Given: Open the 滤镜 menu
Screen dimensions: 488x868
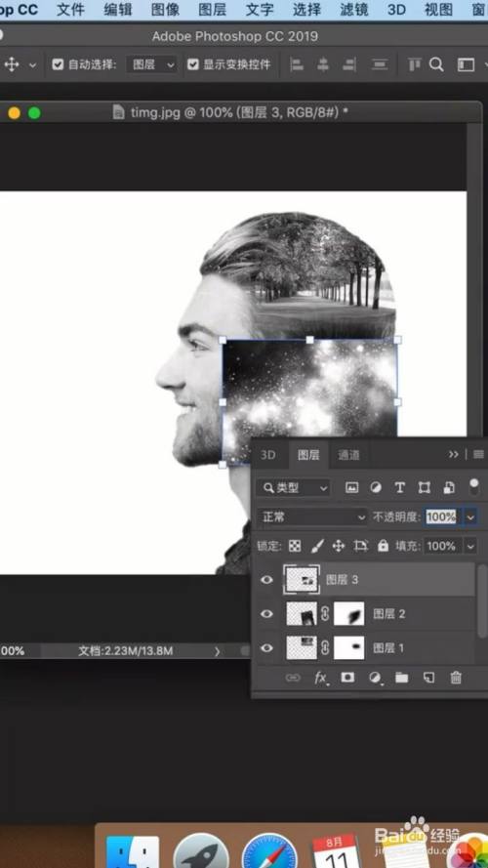Looking at the screenshot, I should (x=353, y=10).
